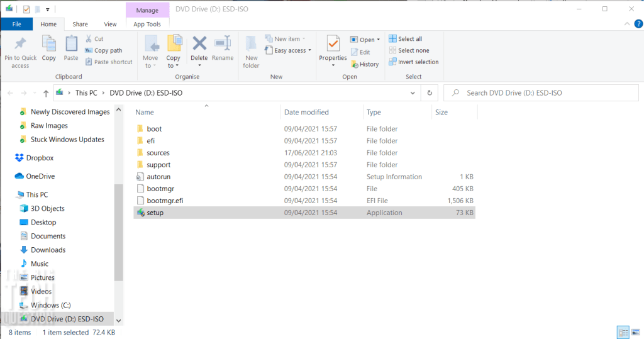Viewport: 644px width, 339px height.
Task: Open Downloads in the navigation pane
Action: click(x=48, y=250)
